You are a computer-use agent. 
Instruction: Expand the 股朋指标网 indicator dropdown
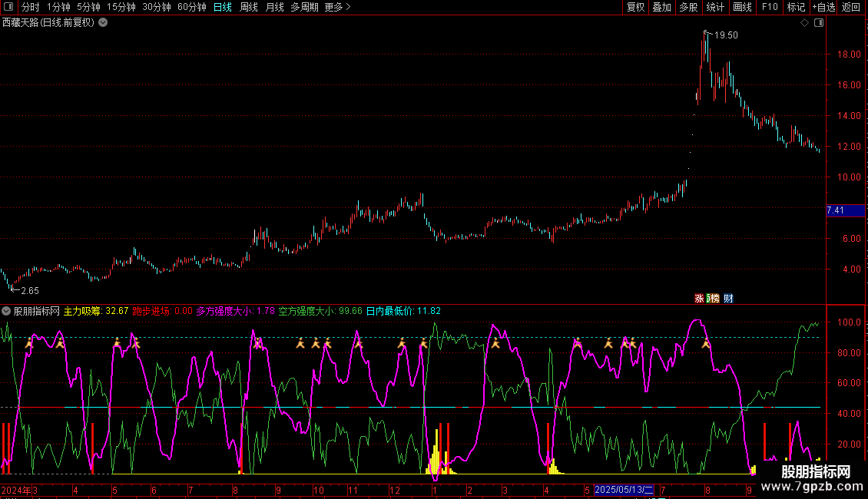point(6,312)
